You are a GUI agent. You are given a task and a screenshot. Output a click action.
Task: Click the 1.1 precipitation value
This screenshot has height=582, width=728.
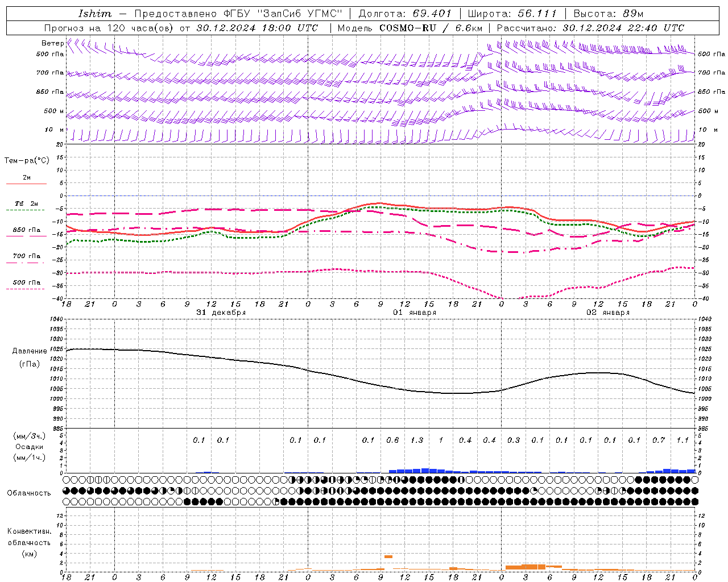point(682,440)
